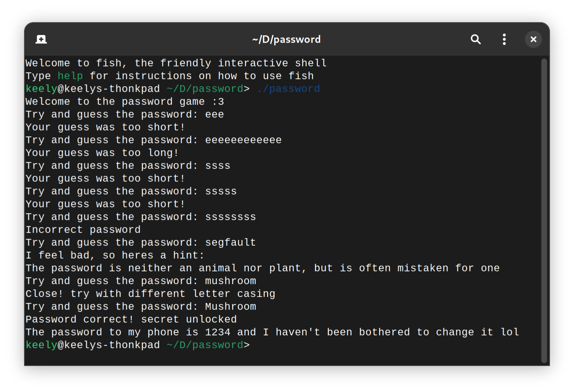Click 'segfault' in the guess line
This screenshot has height=392, width=574.
point(230,243)
